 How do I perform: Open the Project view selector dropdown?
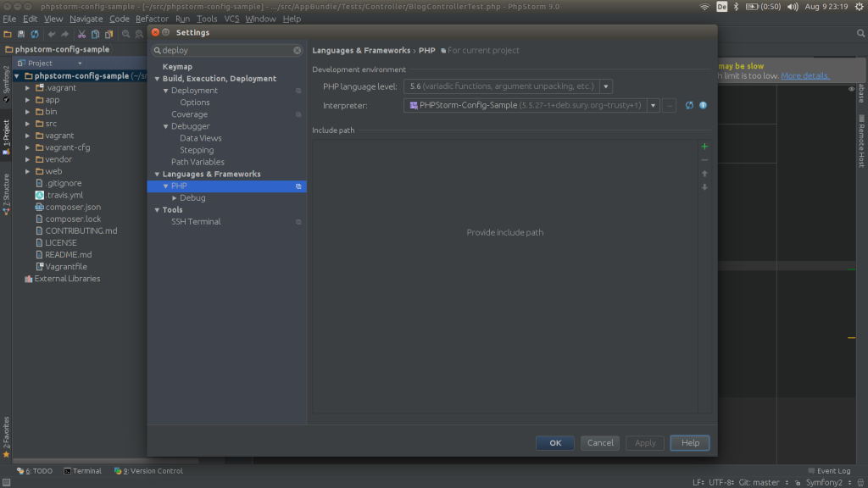pyautogui.click(x=80, y=63)
